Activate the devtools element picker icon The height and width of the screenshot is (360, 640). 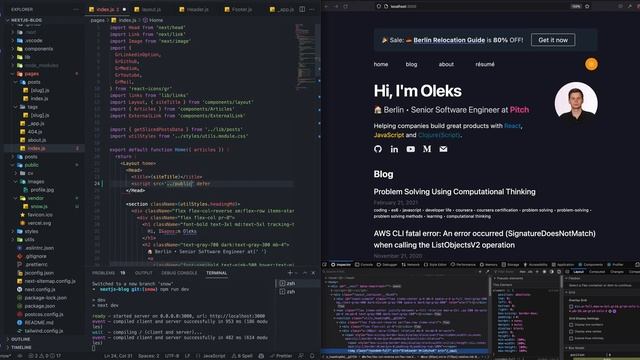pyautogui.click(x=325, y=264)
